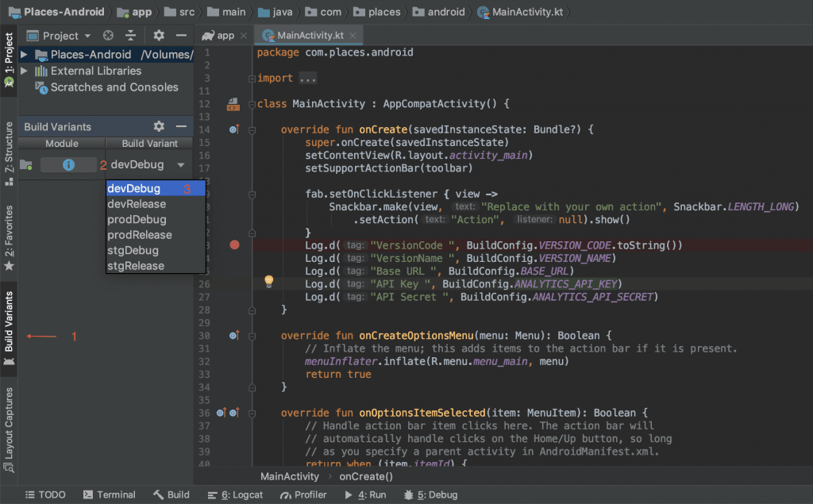Open the Z: Structure side tool window

(9, 153)
